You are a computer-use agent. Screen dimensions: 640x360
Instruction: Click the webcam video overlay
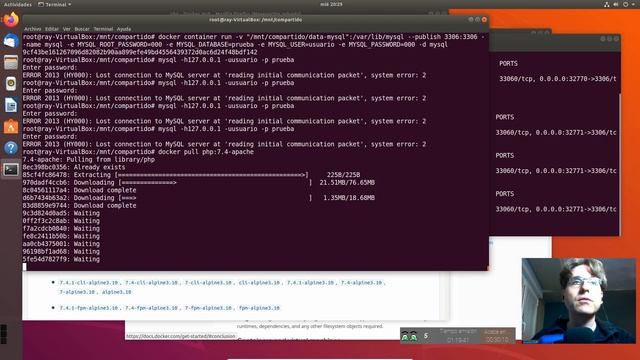(578, 300)
